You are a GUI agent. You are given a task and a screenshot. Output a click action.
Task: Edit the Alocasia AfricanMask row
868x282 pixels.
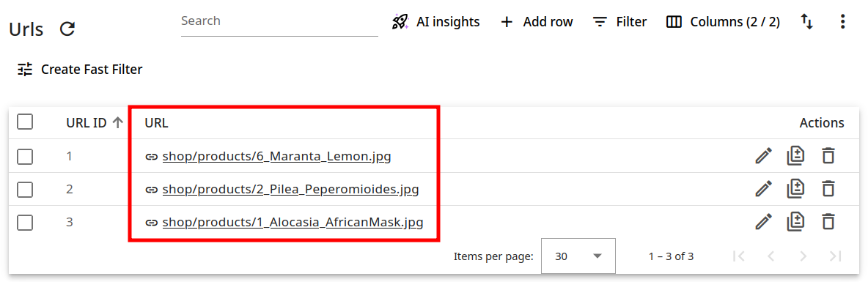[763, 222]
